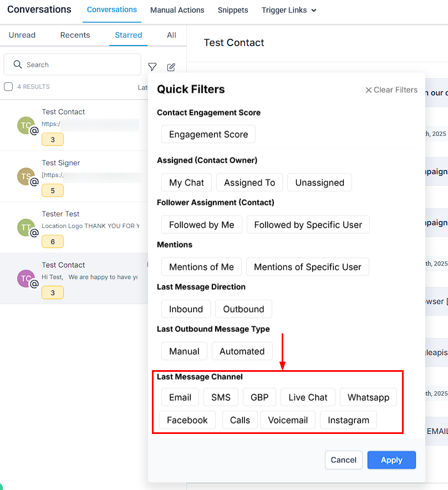This screenshot has height=490, width=448.
Task: Click Test Signer's TS avatar
Action: pyautogui.click(x=26, y=176)
